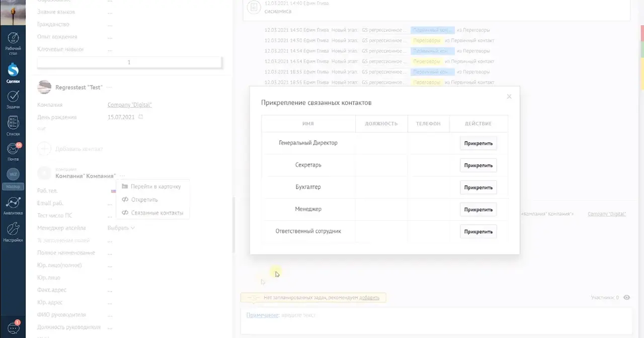Click the Regresstest "Test" contact avatar
This screenshot has height=338, width=644.
click(x=44, y=87)
